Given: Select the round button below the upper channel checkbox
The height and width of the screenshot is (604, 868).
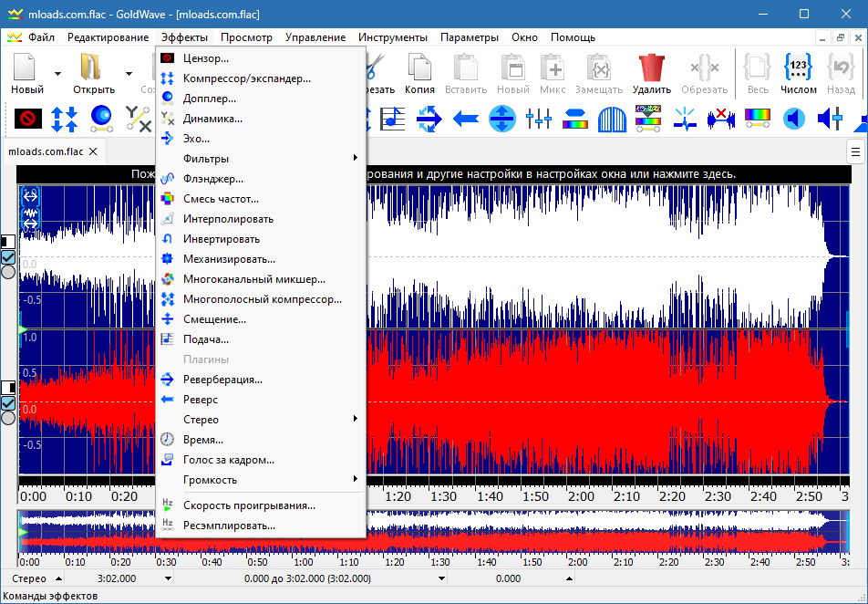Looking at the screenshot, I should 8,272.
